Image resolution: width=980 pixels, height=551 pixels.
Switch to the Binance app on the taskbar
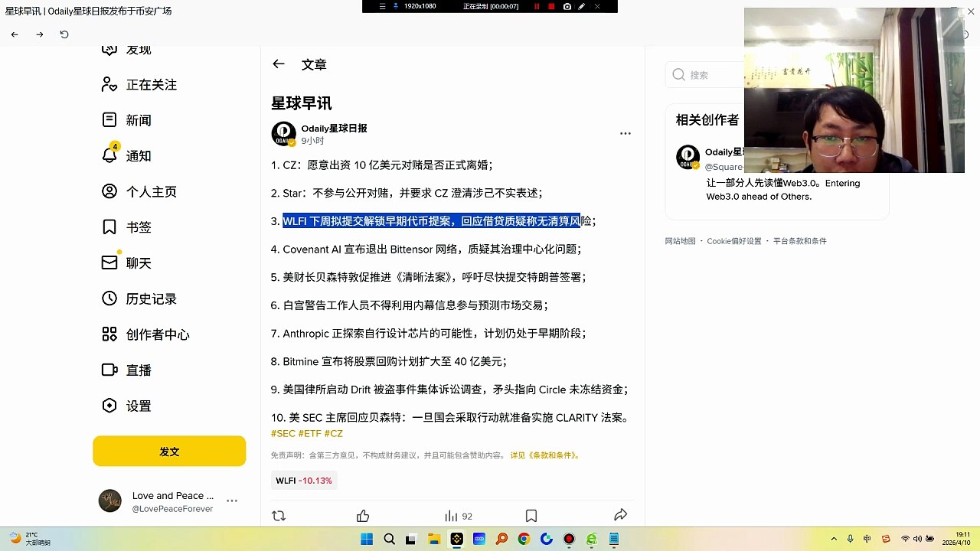[457, 540]
